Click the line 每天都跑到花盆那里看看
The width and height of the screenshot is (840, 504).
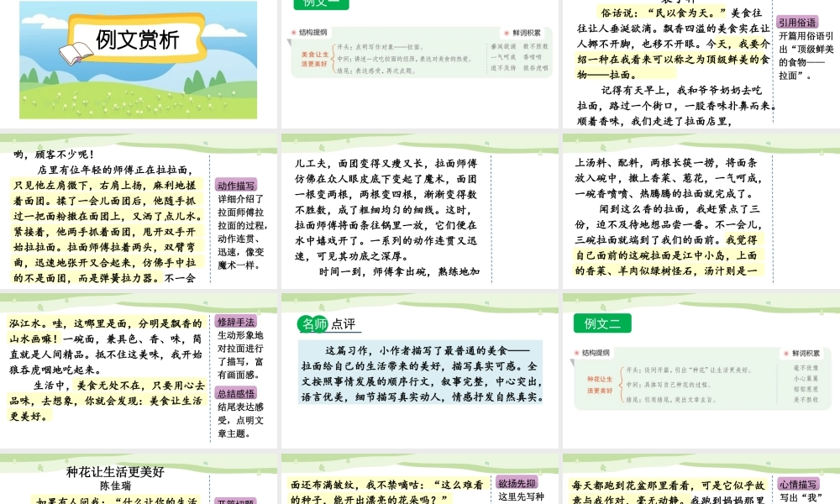[x=668, y=486]
